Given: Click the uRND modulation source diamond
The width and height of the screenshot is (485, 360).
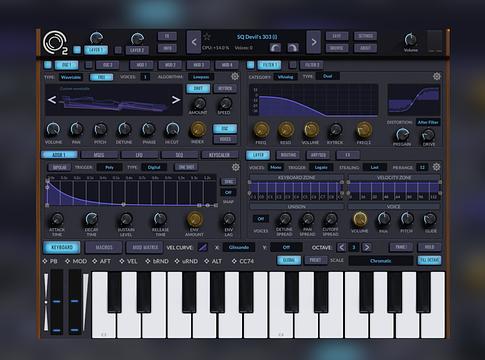Looking at the screenshot, I should click(177, 261).
